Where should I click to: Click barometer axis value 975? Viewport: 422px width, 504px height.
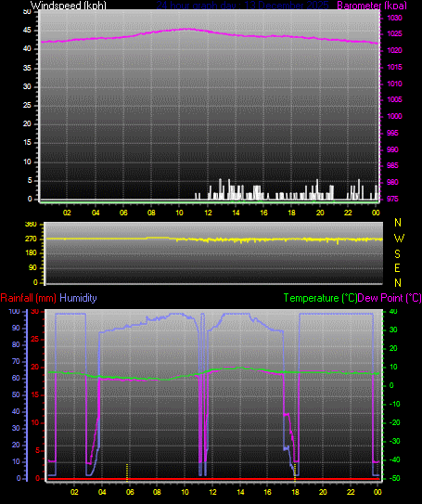click(392, 199)
